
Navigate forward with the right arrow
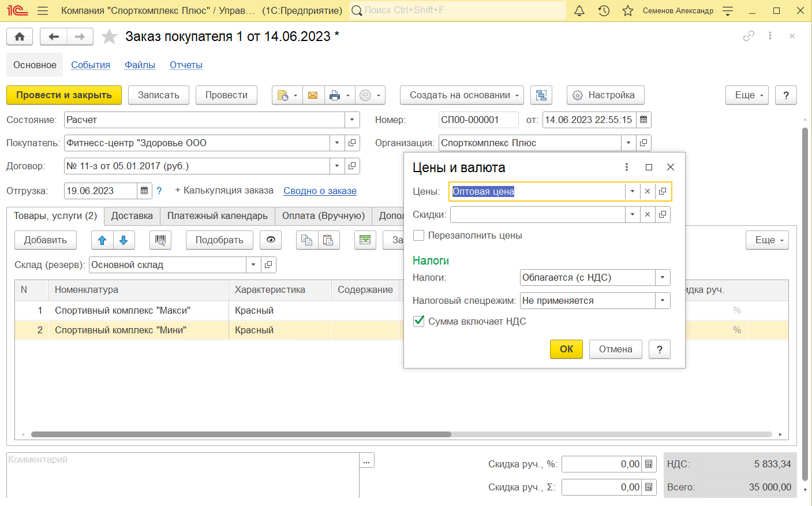coord(80,36)
